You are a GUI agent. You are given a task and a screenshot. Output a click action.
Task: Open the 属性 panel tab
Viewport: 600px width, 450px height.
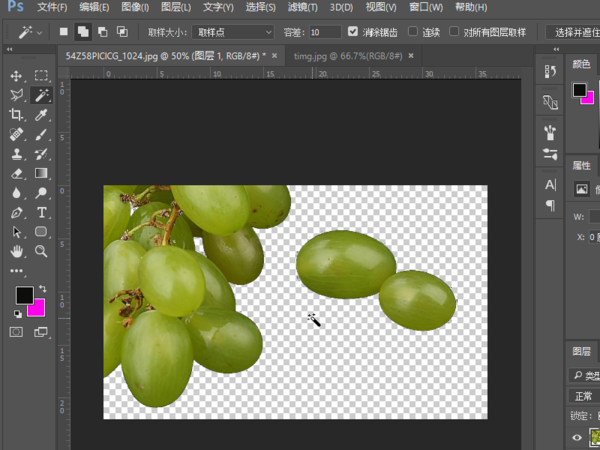(x=581, y=165)
